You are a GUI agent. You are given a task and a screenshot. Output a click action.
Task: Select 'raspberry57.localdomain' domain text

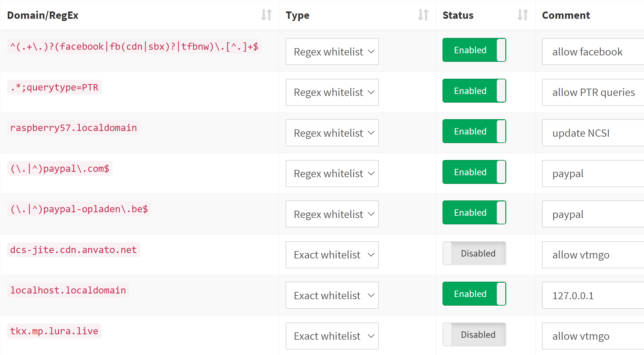pyautogui.click(x=74, y=128)
